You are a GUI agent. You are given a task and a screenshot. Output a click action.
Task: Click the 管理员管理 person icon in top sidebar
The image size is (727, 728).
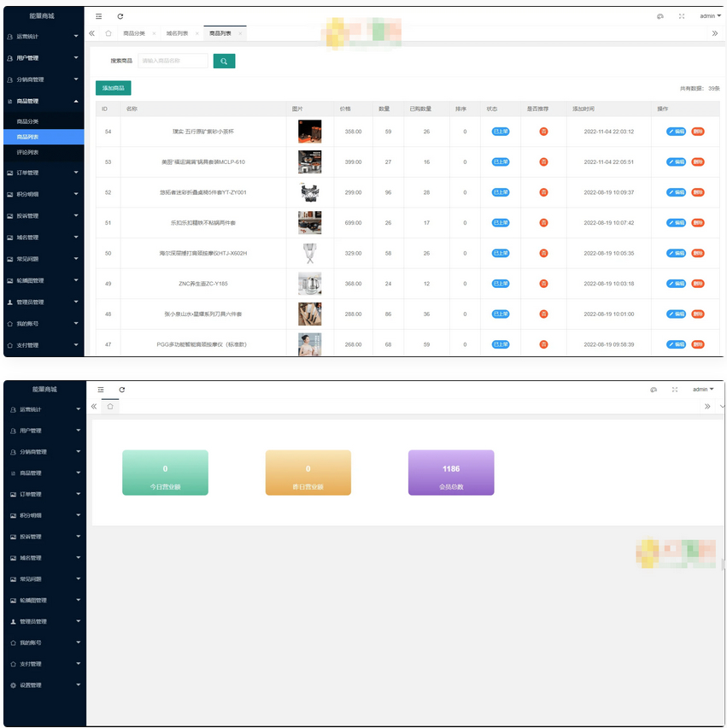[x=9, y=302]
